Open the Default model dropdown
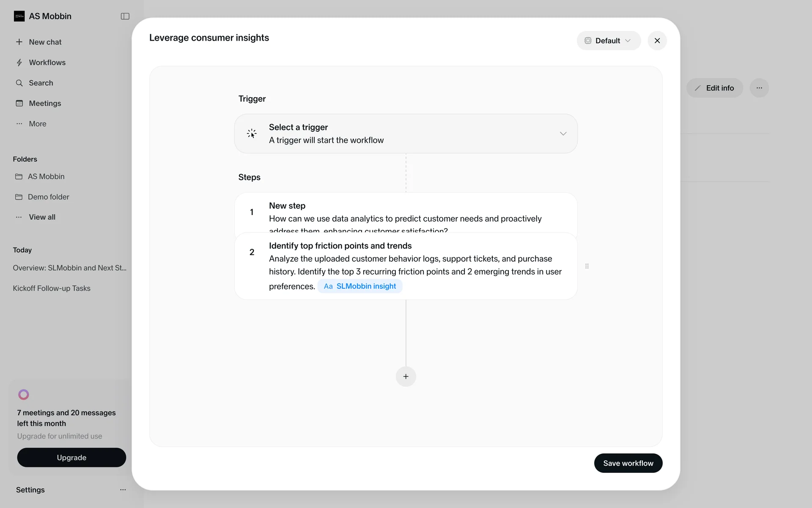 pos(608,41)
